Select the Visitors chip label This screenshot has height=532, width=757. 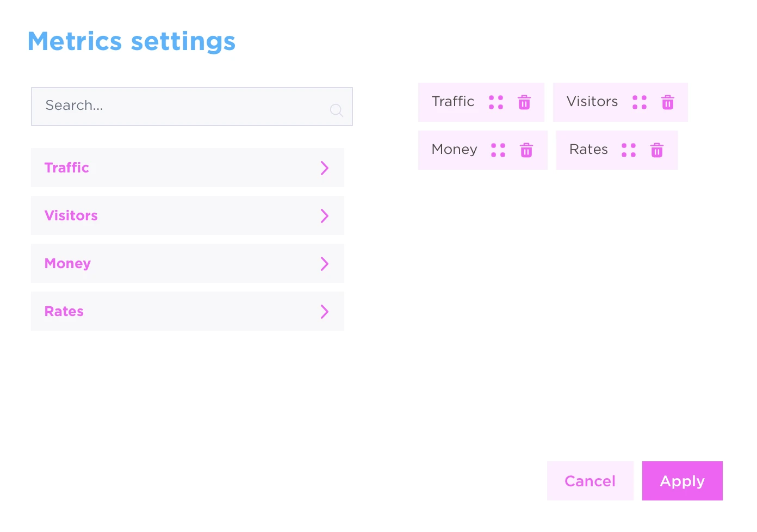pos(592,102)
